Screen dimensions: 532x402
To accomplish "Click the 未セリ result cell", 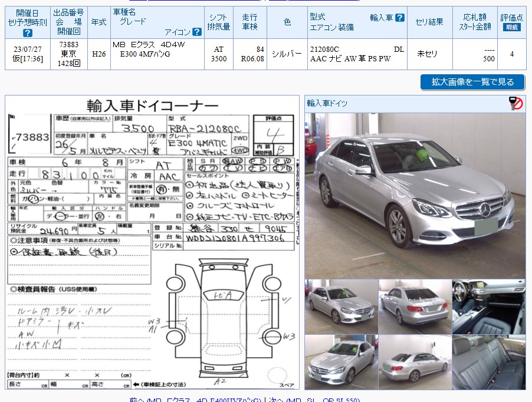I will coord(429,54).
